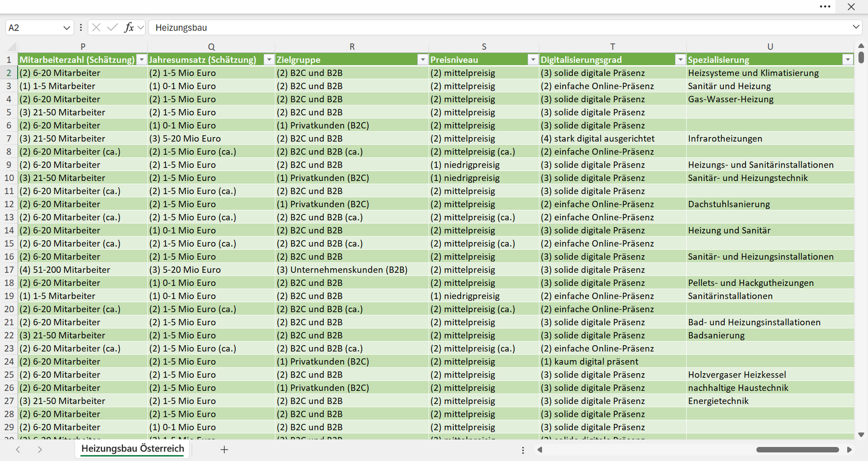Open the three-dot more options menu
Image resolution: width=868 pixels, height=461 pixels.
825,7
